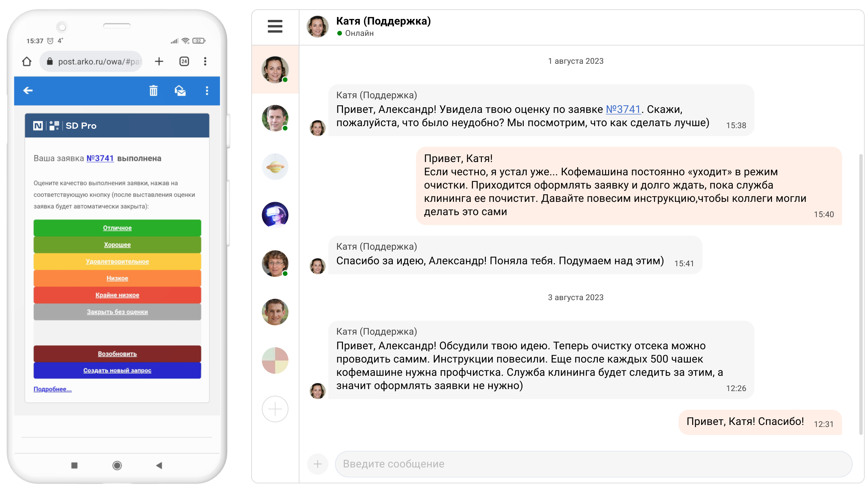Open Создать новый запрос link
868x492 pixels.
(x=117, y=370)
